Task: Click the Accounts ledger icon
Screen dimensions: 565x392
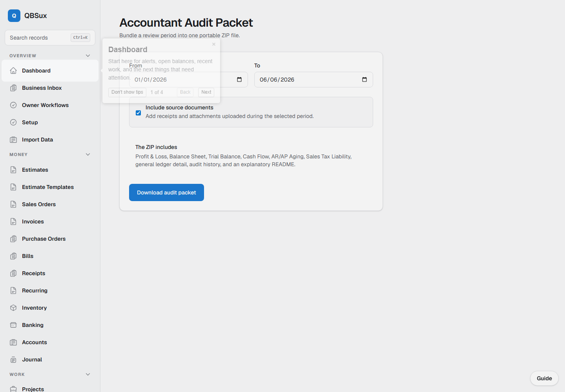Action: click(x=13, y=342)
